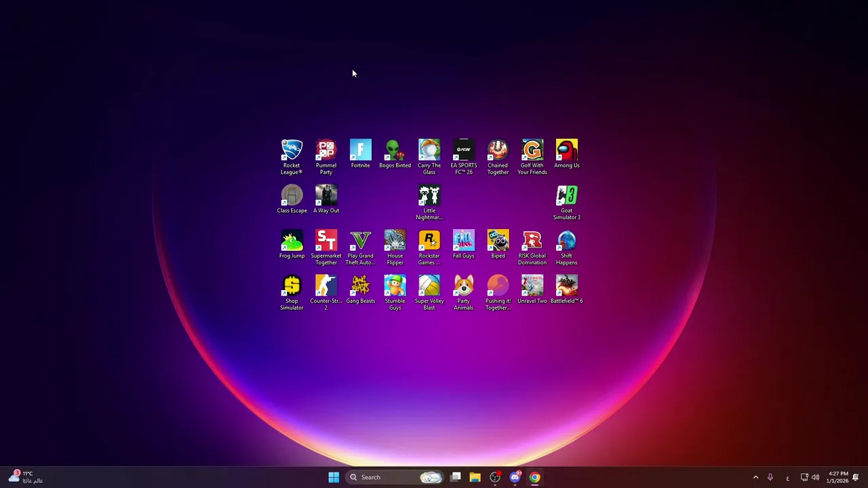Open the clock showing 4:27 PM
This screenshot has width=868, height=488.
pos(837,477)
